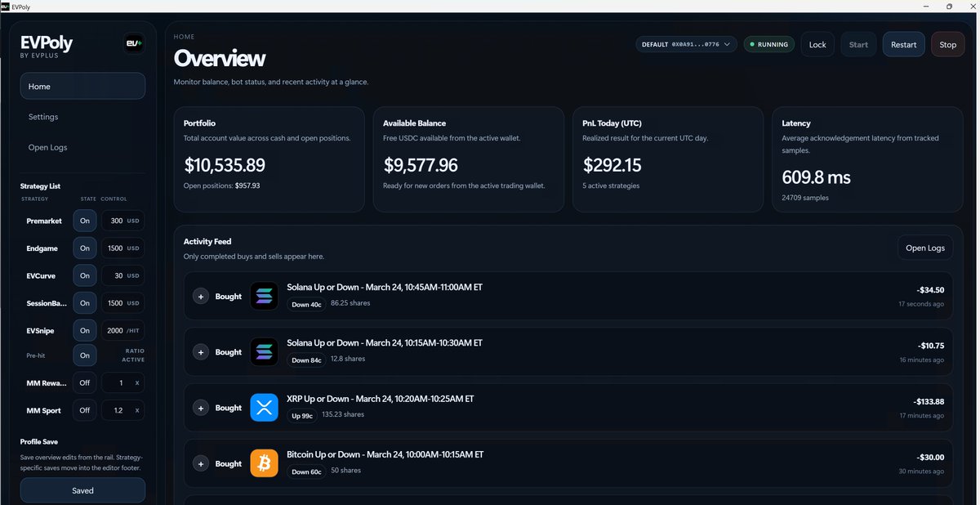This screenshot has height=505, width=980.
Task: Toggle the EVCurve strategy state
Action: [85, 275]
